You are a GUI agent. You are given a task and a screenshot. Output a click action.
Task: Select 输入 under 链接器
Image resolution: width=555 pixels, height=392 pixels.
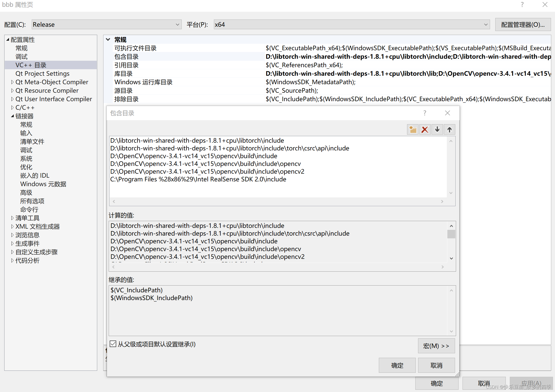(x=26, y=133)
